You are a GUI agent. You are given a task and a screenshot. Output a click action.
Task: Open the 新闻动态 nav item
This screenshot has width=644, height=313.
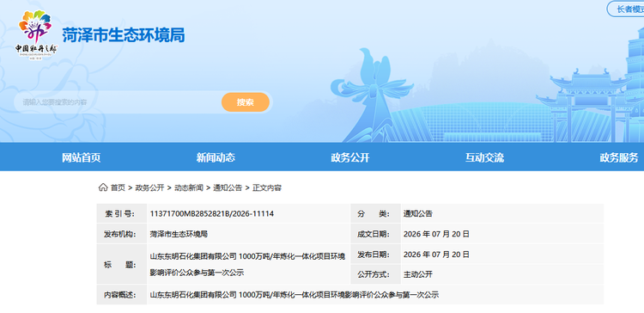[216, 157]
